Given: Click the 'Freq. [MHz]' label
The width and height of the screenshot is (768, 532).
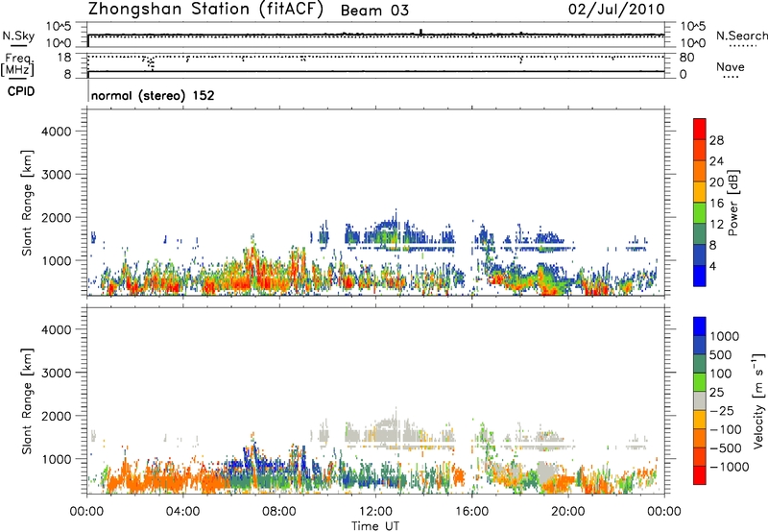Looking at the screenshot, I should [x=17, y=65].
